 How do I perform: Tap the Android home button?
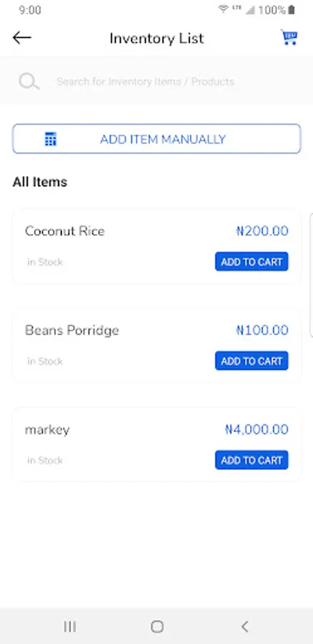pos(157,626)
